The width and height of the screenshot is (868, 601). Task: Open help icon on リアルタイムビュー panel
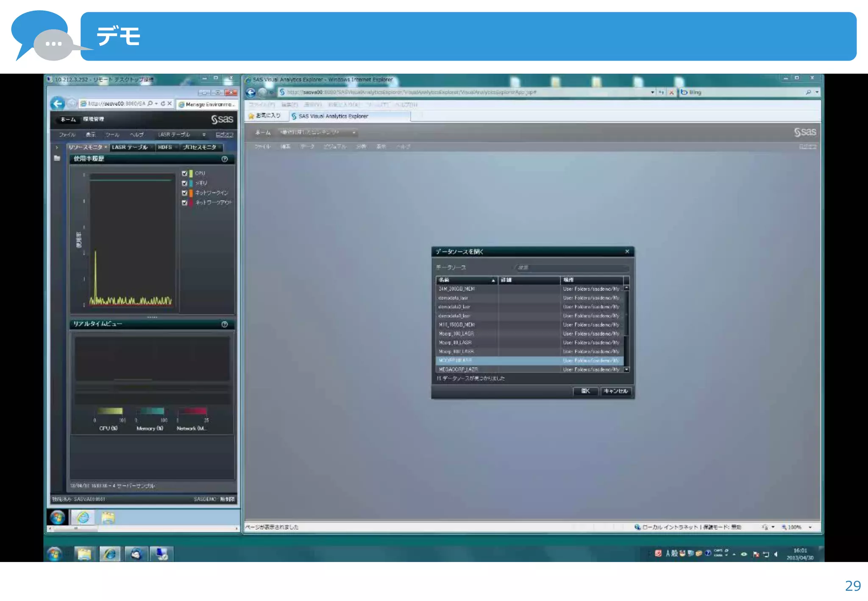coord(225,324)
